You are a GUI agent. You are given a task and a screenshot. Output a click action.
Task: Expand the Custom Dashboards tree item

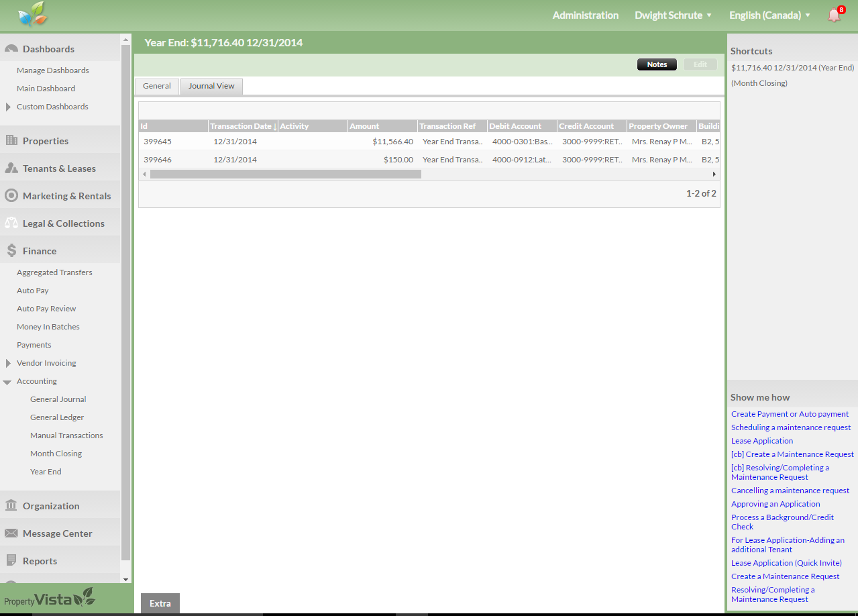pos(8,107)
